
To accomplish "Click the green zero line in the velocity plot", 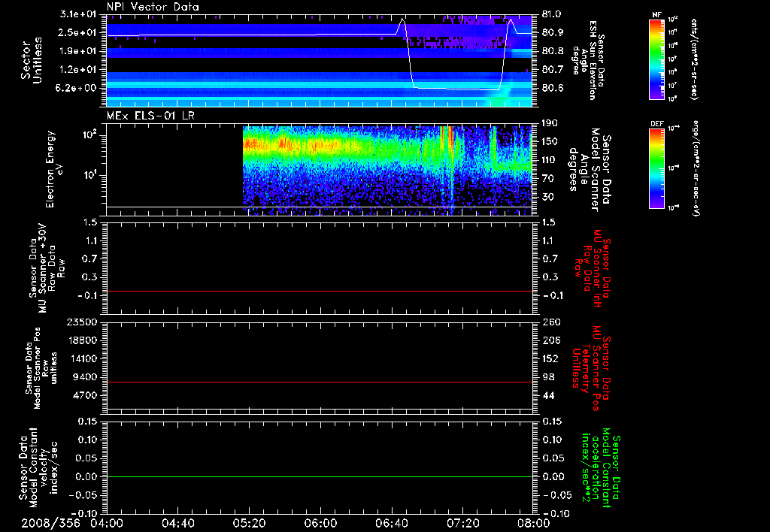I will click(x=320, y=476).
